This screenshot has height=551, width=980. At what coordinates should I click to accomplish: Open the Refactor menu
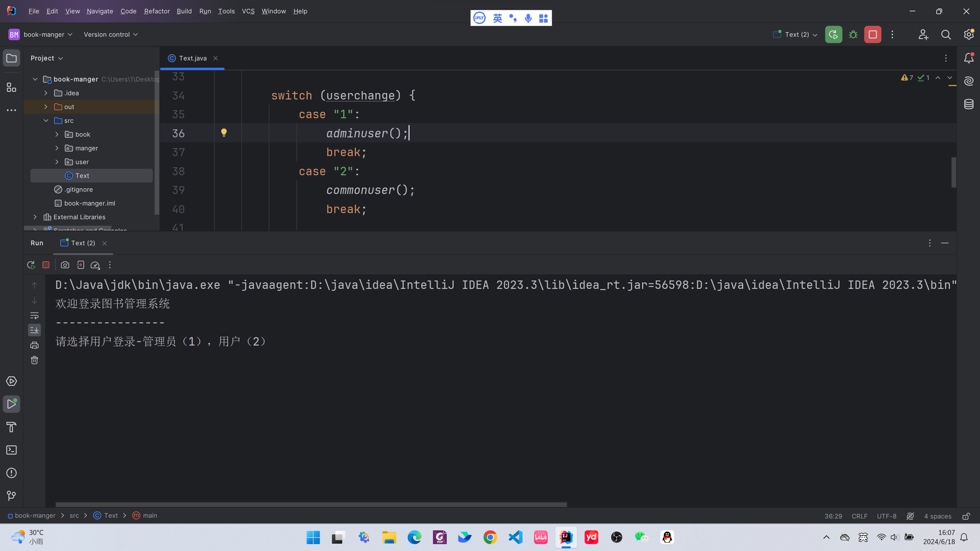click(157, 11)
